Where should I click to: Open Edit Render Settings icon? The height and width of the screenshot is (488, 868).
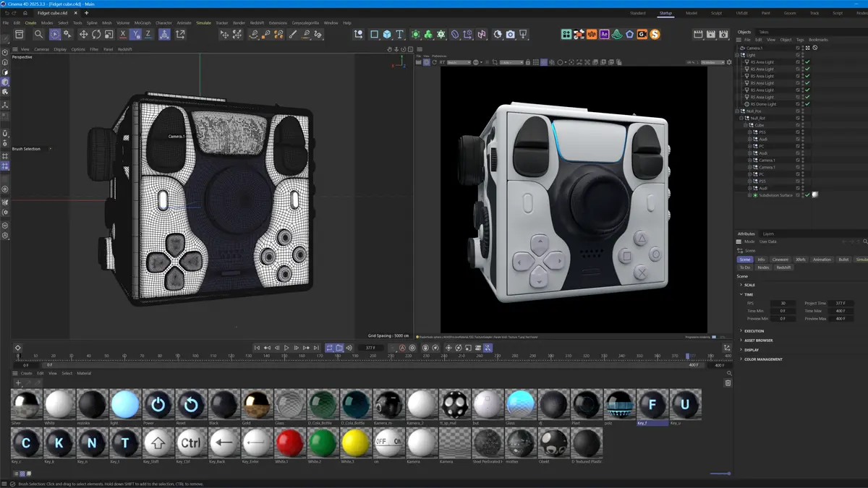[x=724, y=34]
